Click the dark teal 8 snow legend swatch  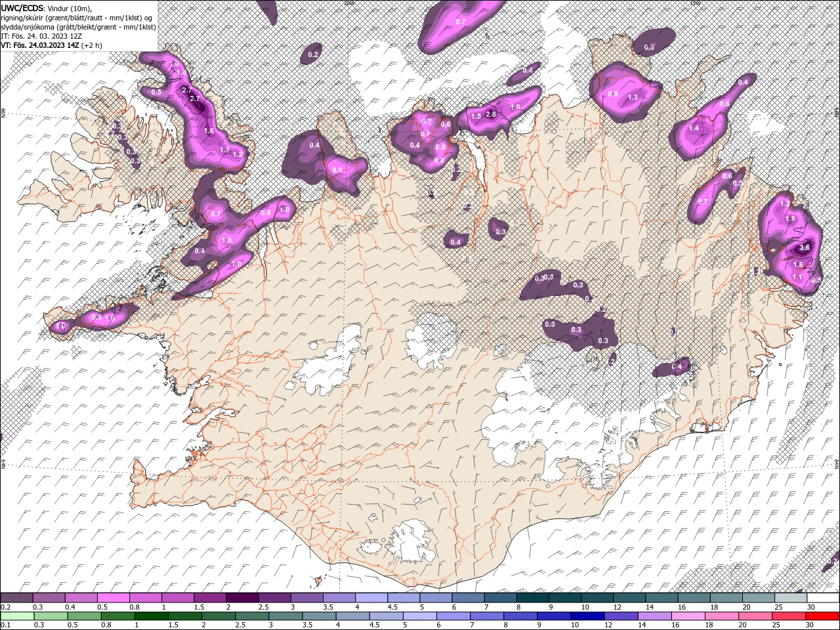(x=533, y=597)
